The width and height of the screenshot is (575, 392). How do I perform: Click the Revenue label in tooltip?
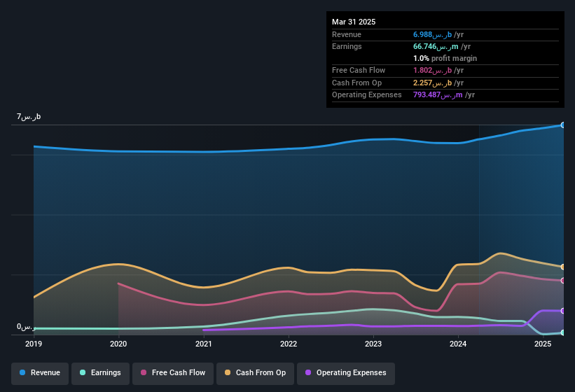click(x=347, y=35)
